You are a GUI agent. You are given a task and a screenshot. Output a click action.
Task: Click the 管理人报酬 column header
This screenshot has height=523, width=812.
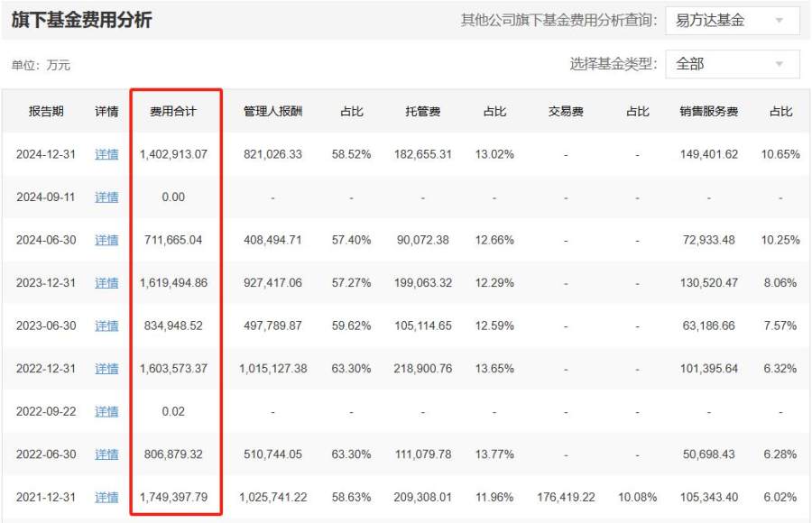click(x=272, y=112)
